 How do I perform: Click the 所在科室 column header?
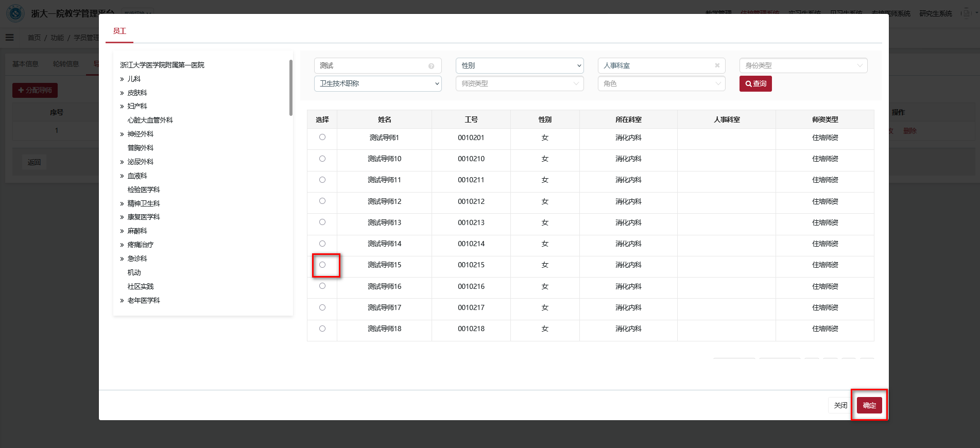[x=629, y=119]
